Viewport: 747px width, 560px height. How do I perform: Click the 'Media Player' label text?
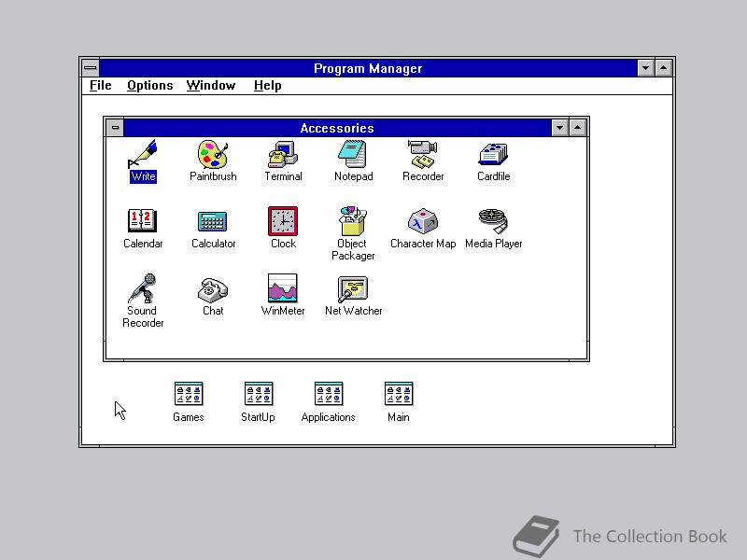point(494,244)
